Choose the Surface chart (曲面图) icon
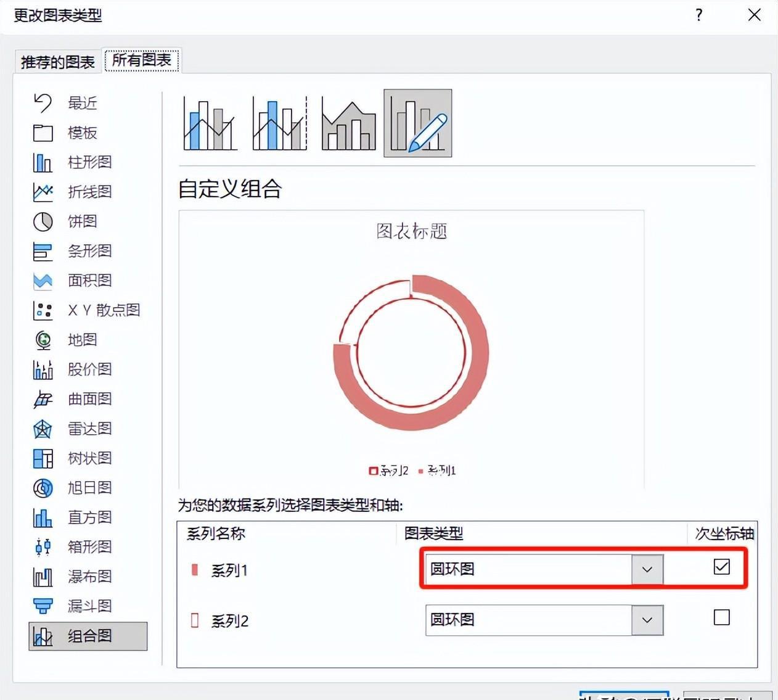The width and height of the screenshot is (778, 700). (x=43, y=399)
